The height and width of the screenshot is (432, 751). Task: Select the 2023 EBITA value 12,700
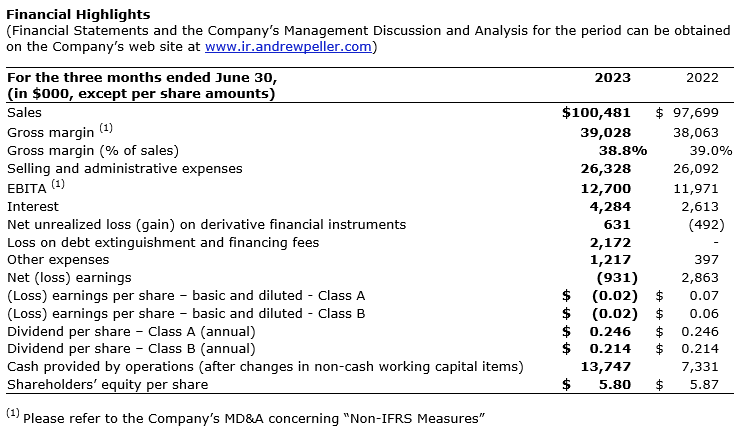point(618,187)
